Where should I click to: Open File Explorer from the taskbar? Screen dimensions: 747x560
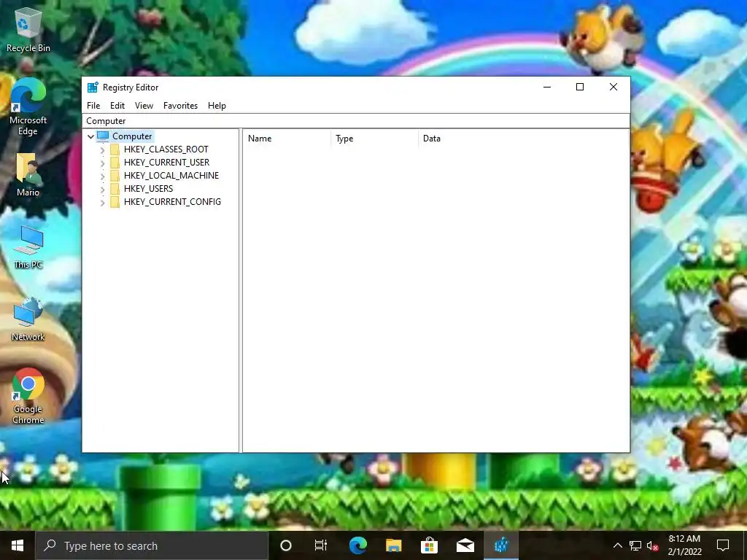393,545
